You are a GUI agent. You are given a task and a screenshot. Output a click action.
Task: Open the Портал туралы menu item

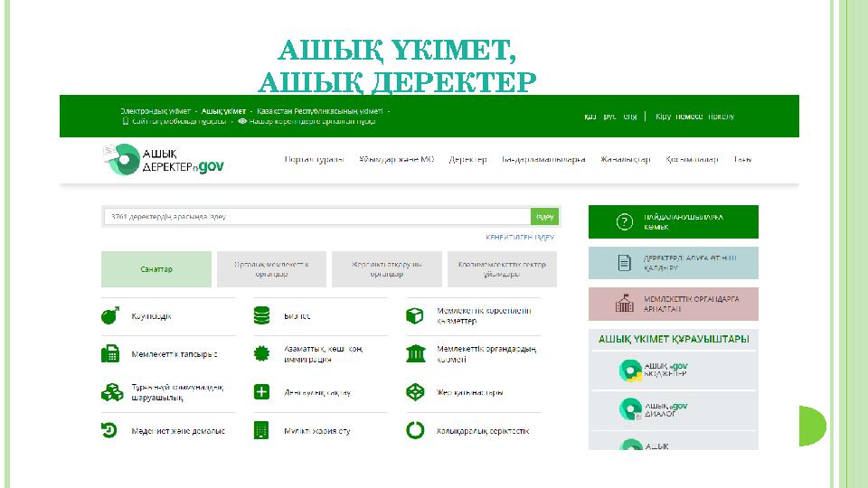314,159
